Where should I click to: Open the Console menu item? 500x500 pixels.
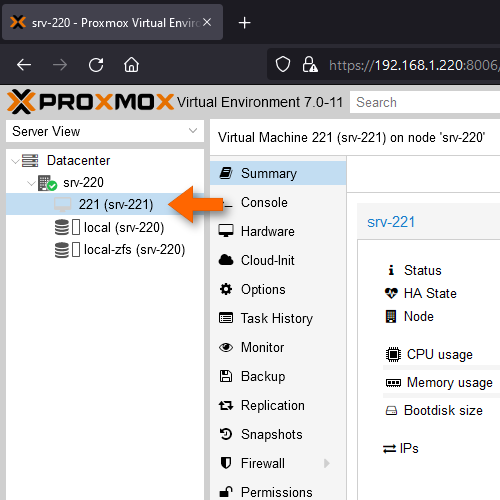[278, 202]
